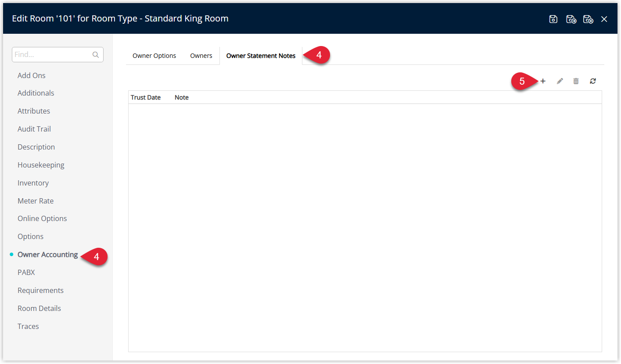Select Owner Accounting in sidebar
The width and height of the screenshot is (621, 364).
(47, 254)
